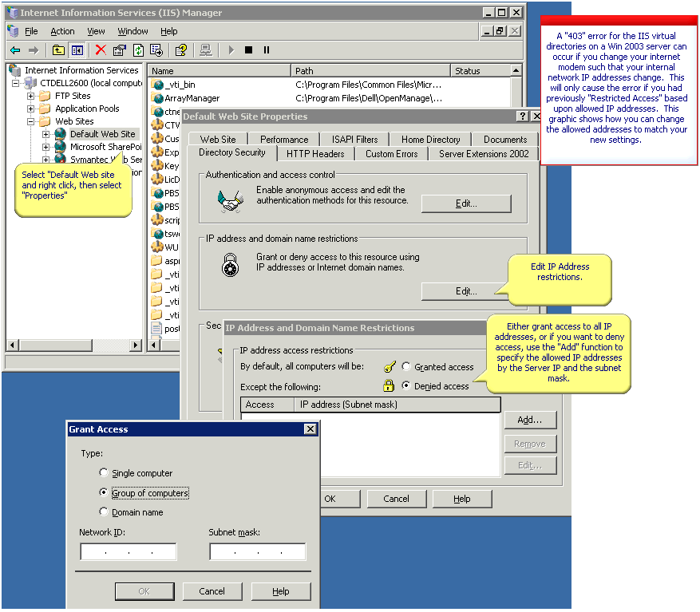Click the Refresh icon in the toolbar

coord(137,49)
